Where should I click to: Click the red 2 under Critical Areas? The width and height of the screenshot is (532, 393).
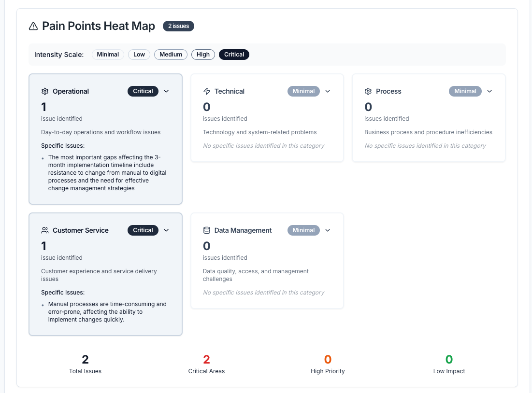point(206,359)
